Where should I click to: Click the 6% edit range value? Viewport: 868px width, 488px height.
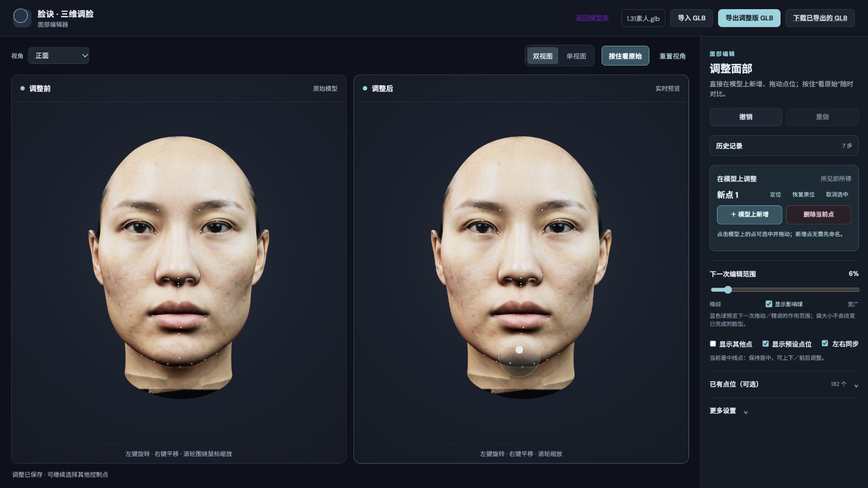coord(853,273)
